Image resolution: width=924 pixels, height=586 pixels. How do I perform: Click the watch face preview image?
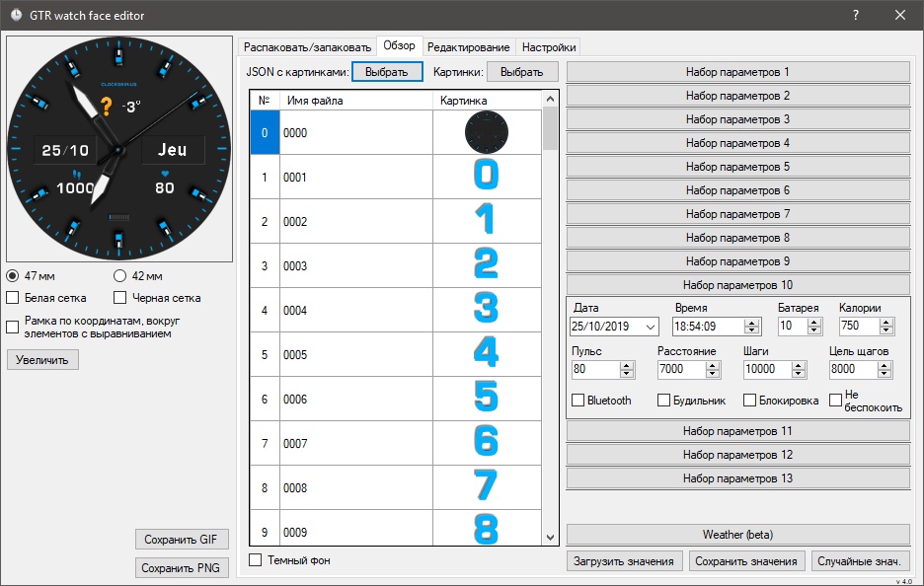click(x=117, y=148)
